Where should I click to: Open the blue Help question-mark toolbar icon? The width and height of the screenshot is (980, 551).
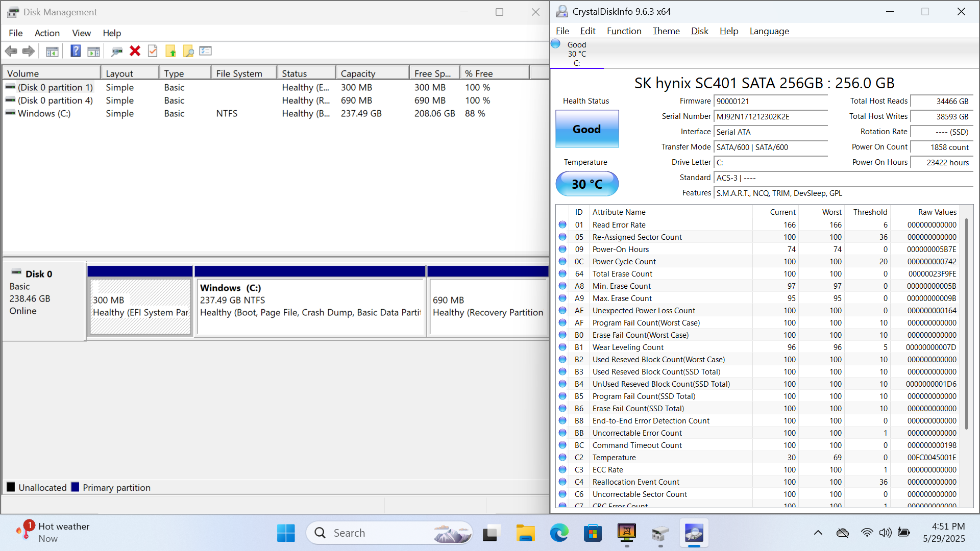coord(76,51)
